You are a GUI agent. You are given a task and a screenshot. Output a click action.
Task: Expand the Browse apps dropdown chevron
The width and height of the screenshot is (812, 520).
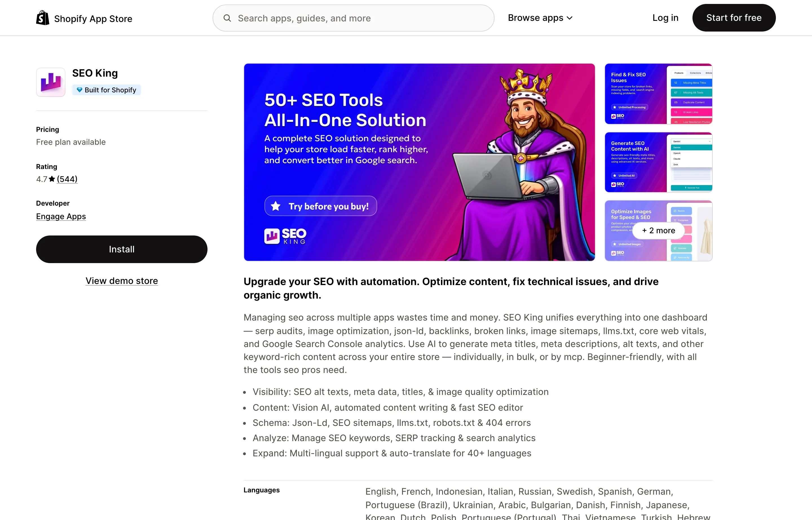pos(570,18)
